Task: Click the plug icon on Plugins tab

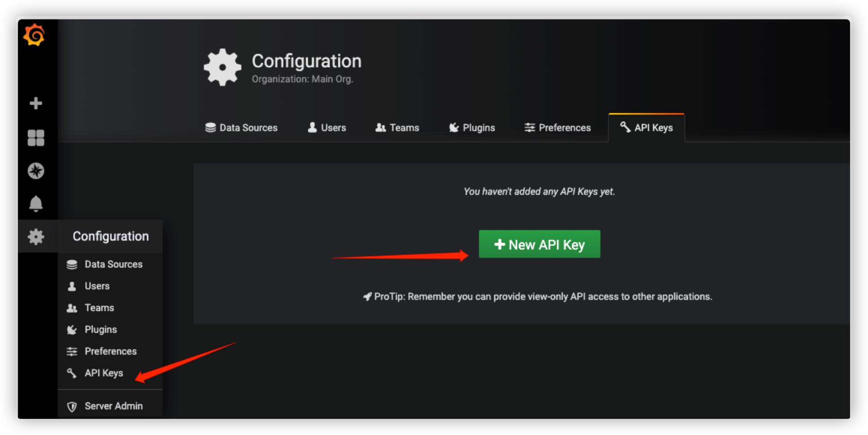Action: (x=454, y=128)
